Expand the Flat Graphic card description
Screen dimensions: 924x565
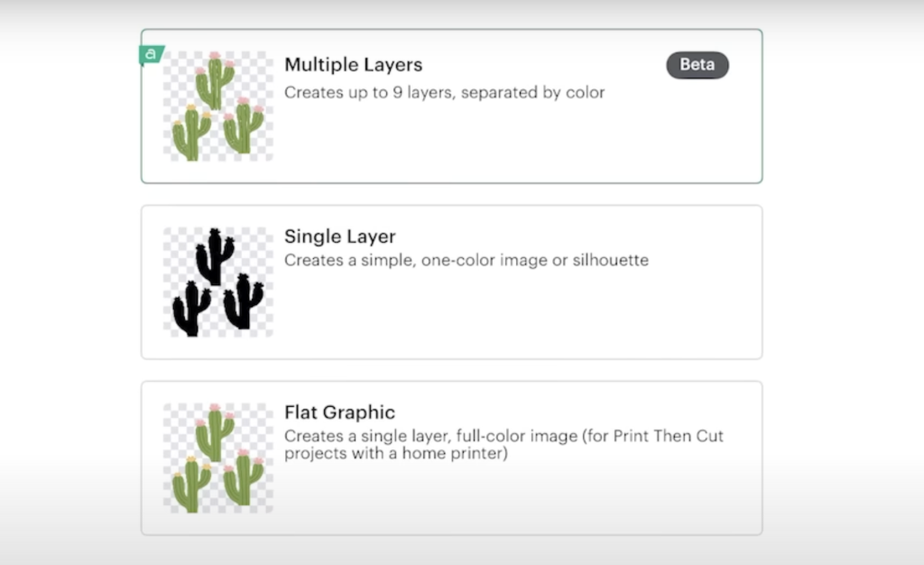pyautogui.click(x=451, y=456)
